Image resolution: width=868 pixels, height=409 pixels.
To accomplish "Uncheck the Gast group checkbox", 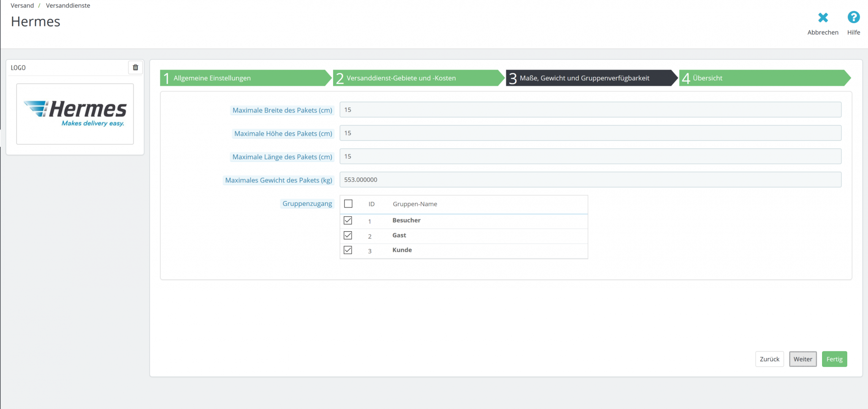I will pos(348,235).
